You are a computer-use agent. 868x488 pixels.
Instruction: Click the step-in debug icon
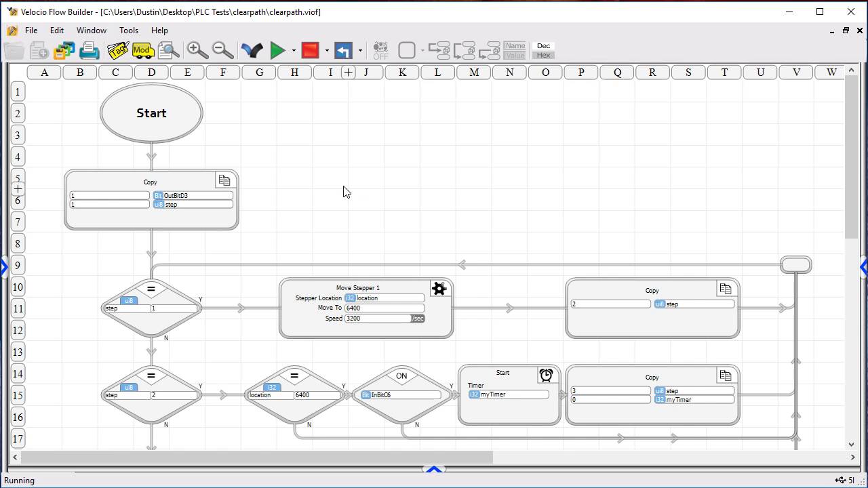coord(439,50)
